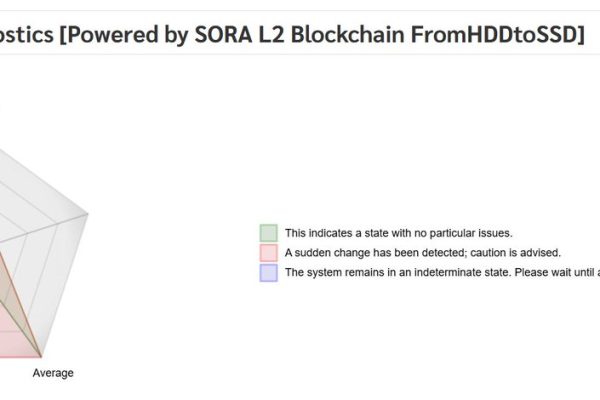Click the green legend color box

pos(268,233)
